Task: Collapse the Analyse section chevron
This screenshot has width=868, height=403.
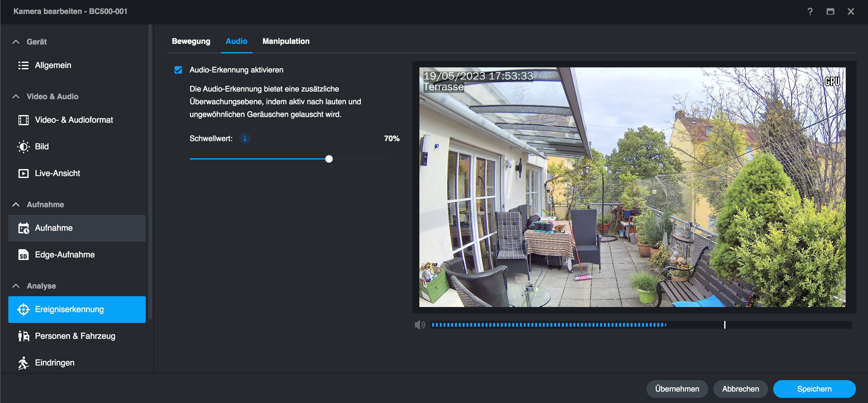Action: tap(16, 286)
